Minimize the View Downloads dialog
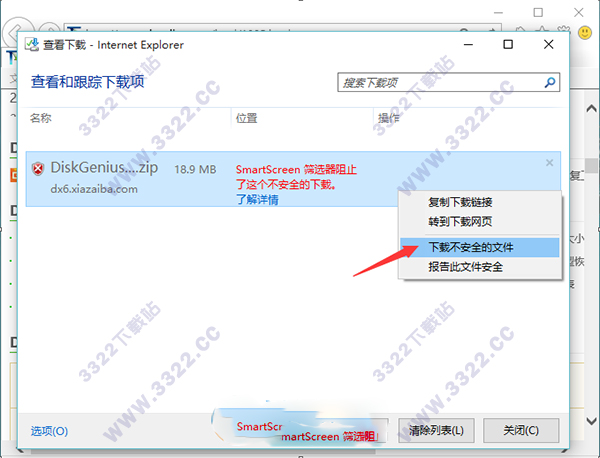 coord(468,44)
